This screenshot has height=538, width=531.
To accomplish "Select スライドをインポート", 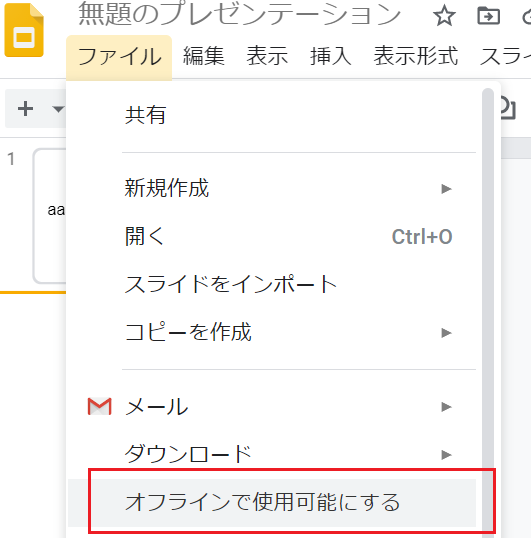I will pyautogui.click(x=272, y=284).
